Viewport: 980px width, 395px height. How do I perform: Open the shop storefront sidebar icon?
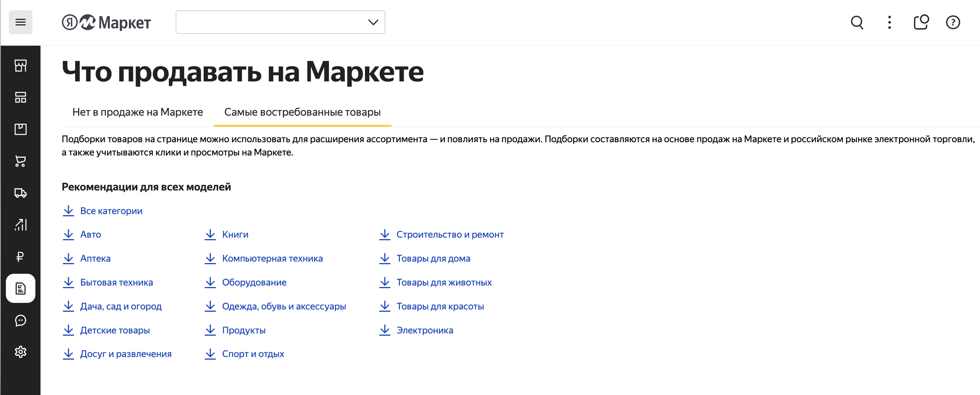[x=21, y=66]
